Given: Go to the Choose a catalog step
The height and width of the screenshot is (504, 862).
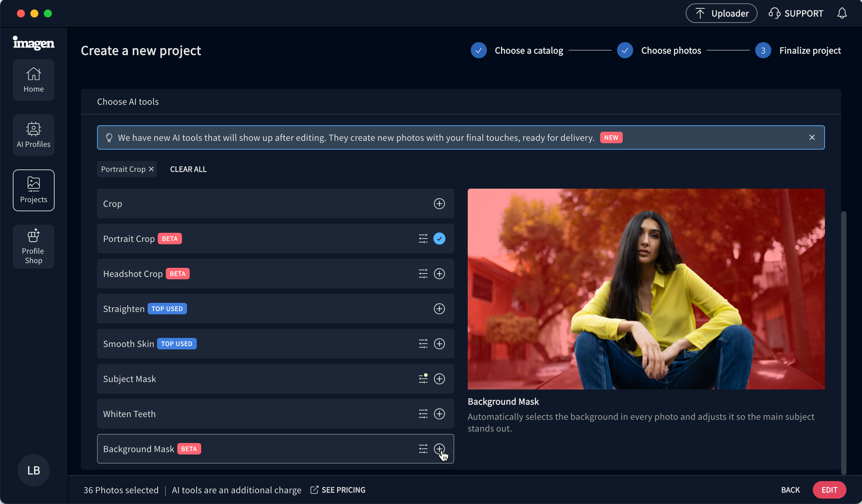Looking at the screenshot, I should (x=529, y=51).
